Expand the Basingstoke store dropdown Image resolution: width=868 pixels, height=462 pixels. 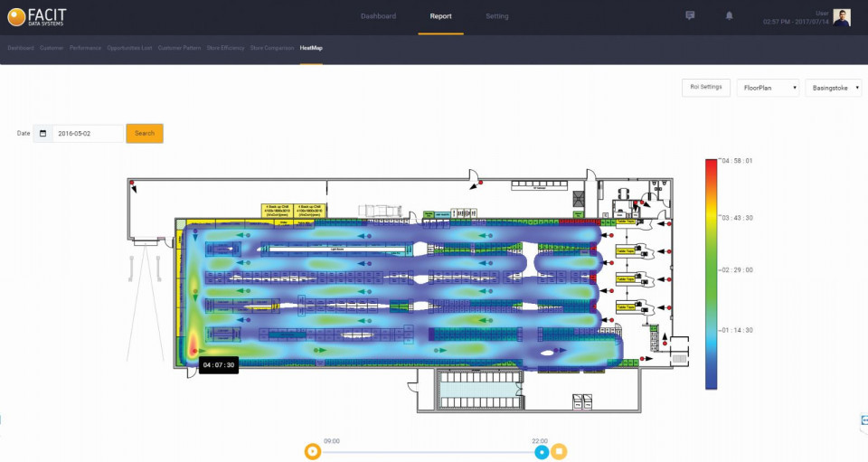[833, 88]
